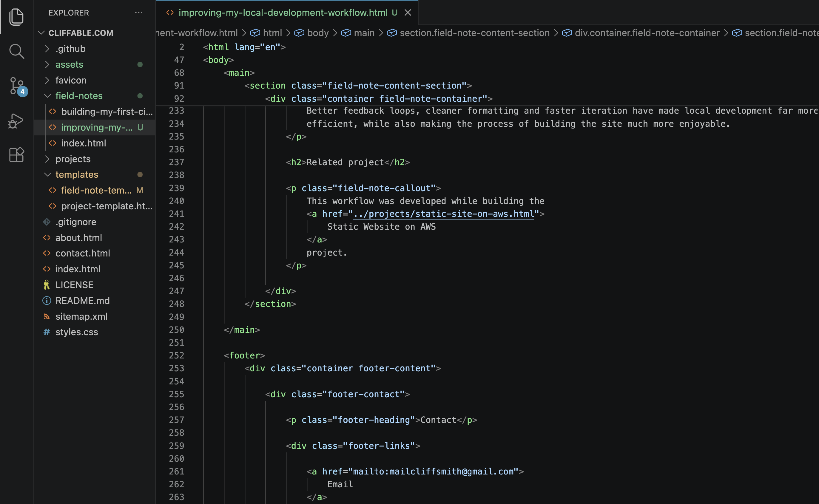Open the Explorer view in activity bar
This screenshot has height=504, width=819.
(16, 17)
